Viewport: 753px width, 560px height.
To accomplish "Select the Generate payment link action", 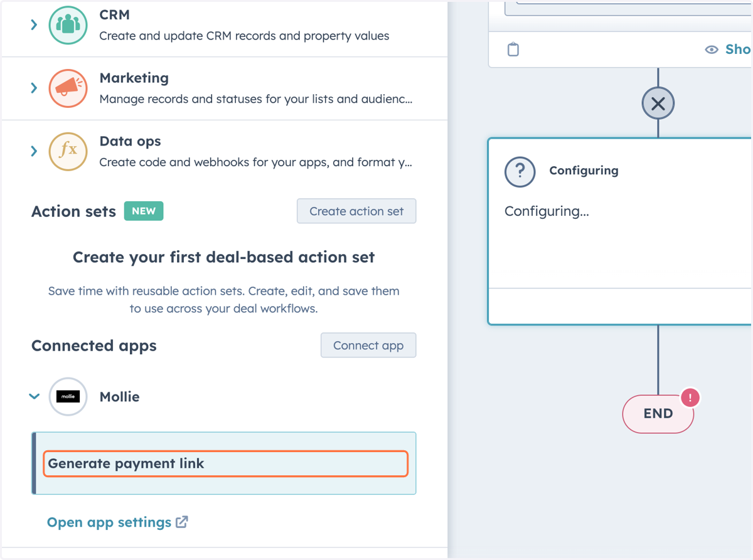I will (x=225, y=464).
